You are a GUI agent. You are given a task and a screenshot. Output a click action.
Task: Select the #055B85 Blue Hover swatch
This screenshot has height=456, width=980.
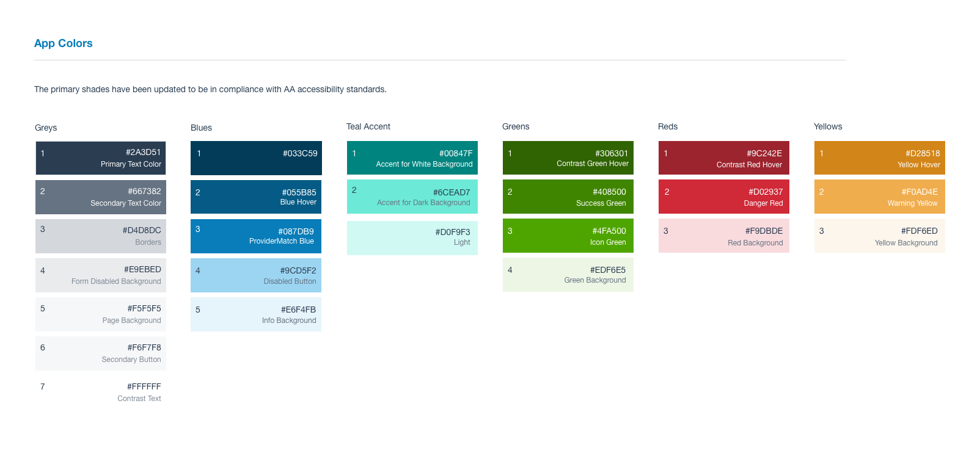click(x=256, y=197)
